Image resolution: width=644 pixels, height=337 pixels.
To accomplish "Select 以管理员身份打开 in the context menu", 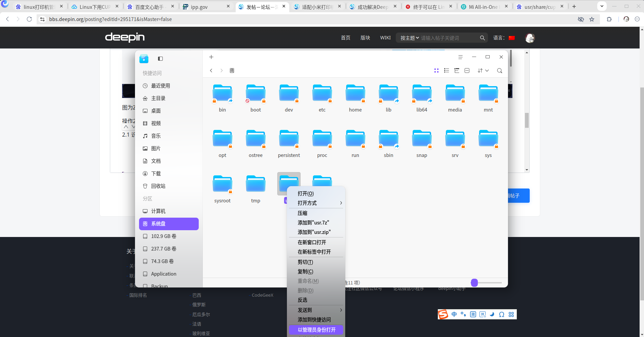I will 316,330.
